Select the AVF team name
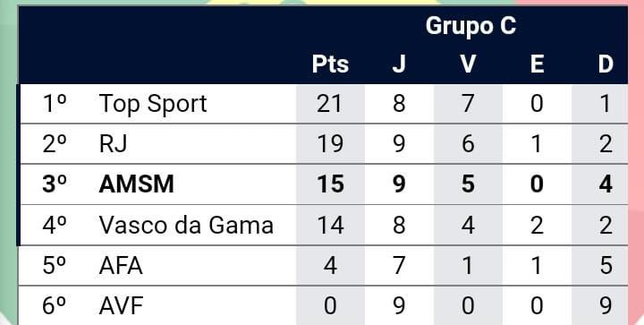This screenshot has width=644, height=325. click(121, 305)
